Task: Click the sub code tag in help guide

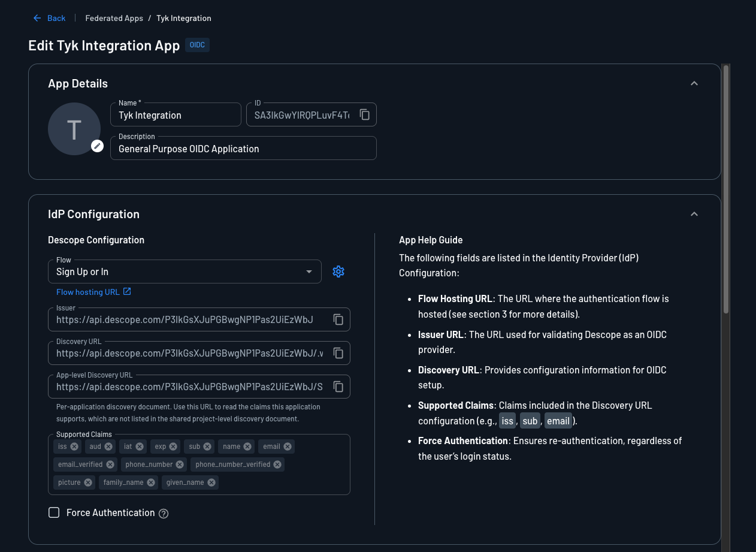Action: [x=530, y=421]
